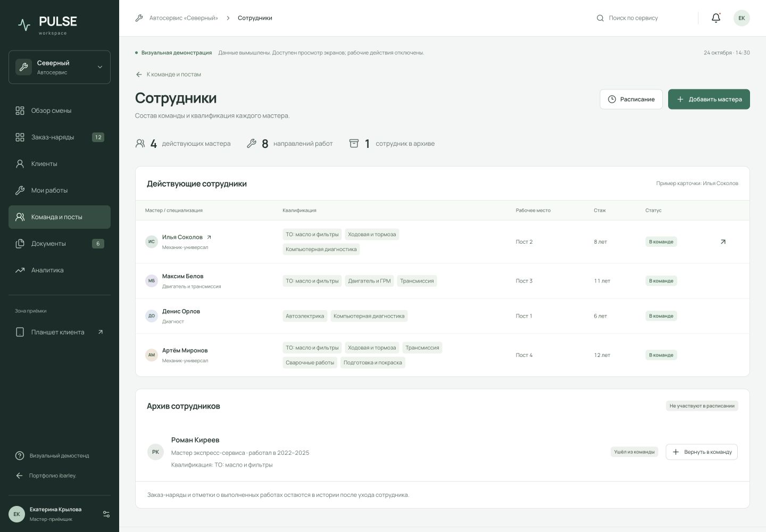Click the external arrow next to Планшет клиента

click(101, 332)
